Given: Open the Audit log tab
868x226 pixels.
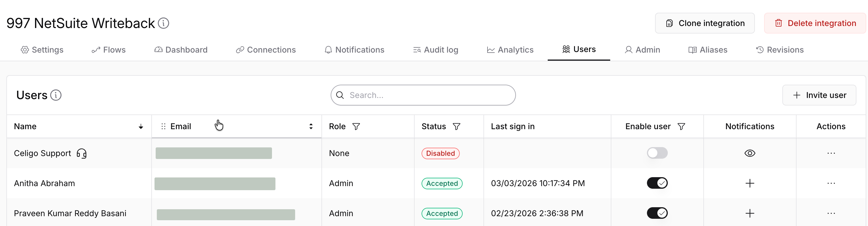Looking at the screenshot, I should pos(436,50).
